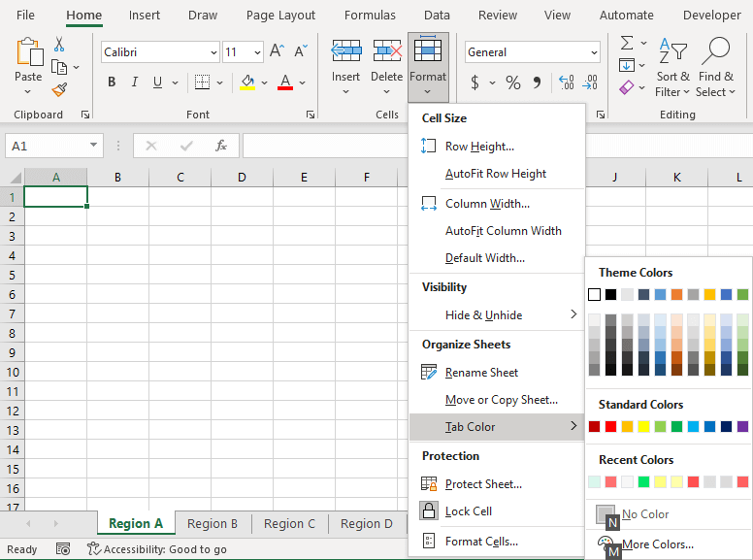Open More Colors... dialog
This screenshot has width=753, height=560.
pyautogui.click(x=668, y=544)
